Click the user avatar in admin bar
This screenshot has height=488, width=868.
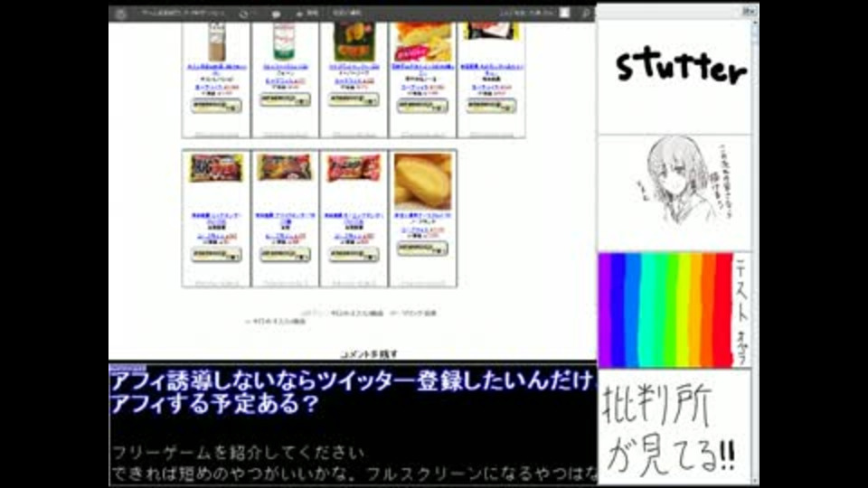click(x=564, y=13)
